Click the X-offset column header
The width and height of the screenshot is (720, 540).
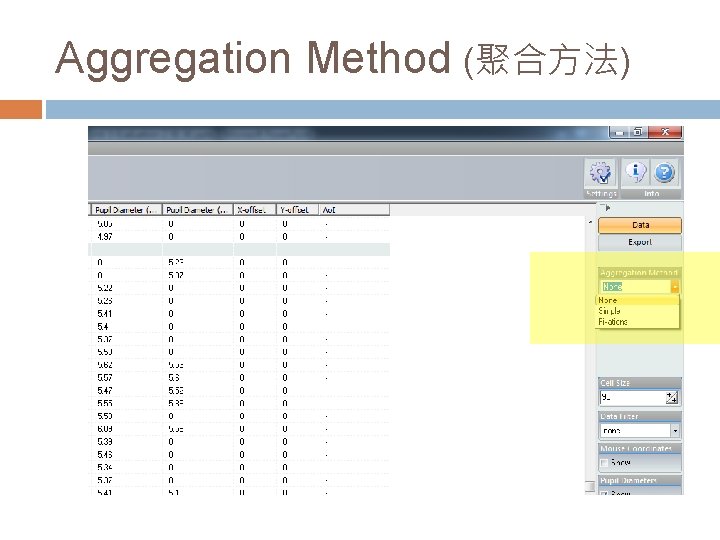pyautogui.click(x=255, y=210)
